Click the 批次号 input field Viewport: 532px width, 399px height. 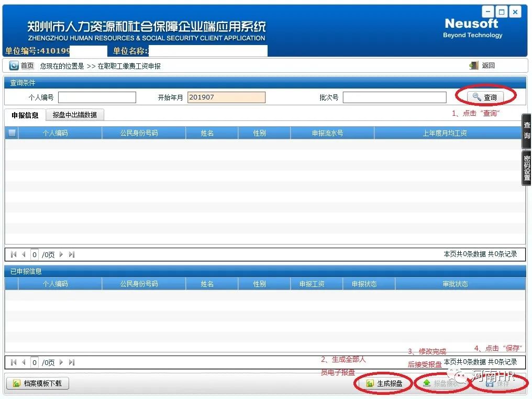coord(394,97)
